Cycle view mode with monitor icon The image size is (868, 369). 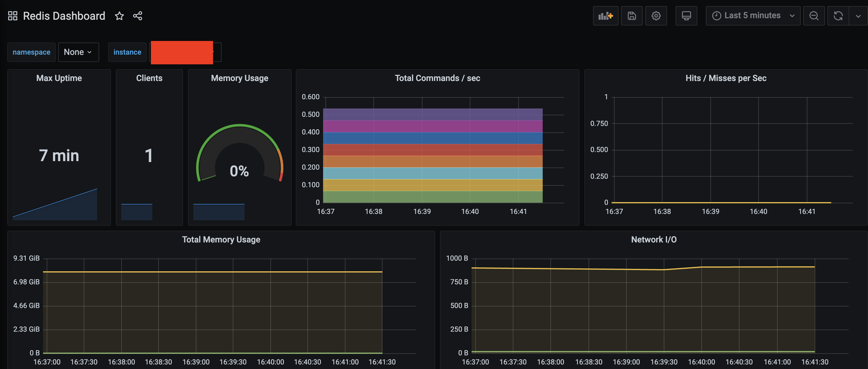[686, 16]
